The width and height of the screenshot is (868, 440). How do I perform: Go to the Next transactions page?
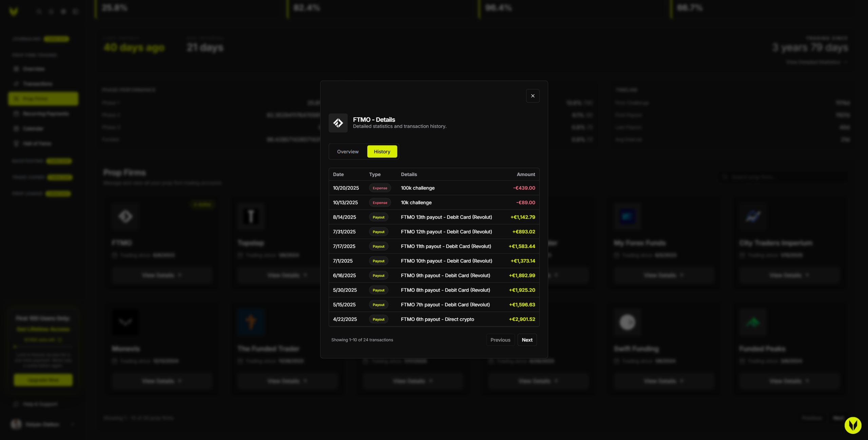(x=527, y=340)
